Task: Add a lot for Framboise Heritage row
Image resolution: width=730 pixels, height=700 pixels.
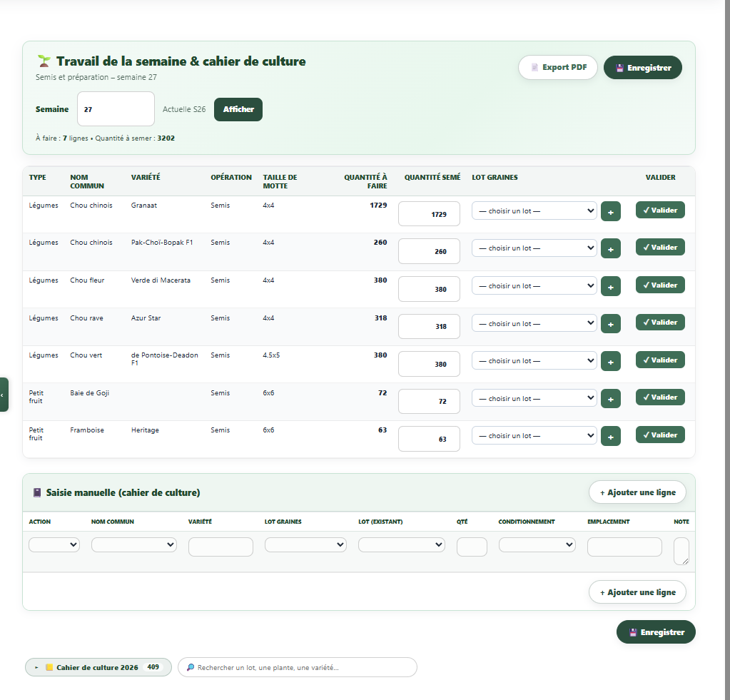Action: pyautogui.click(x=610, y=436)
